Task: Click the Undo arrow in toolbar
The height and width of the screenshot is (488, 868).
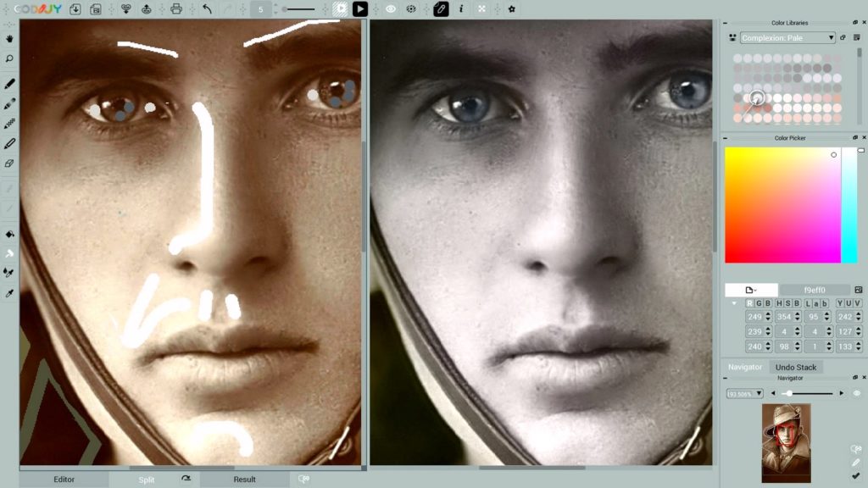Action: coord(207,9)
